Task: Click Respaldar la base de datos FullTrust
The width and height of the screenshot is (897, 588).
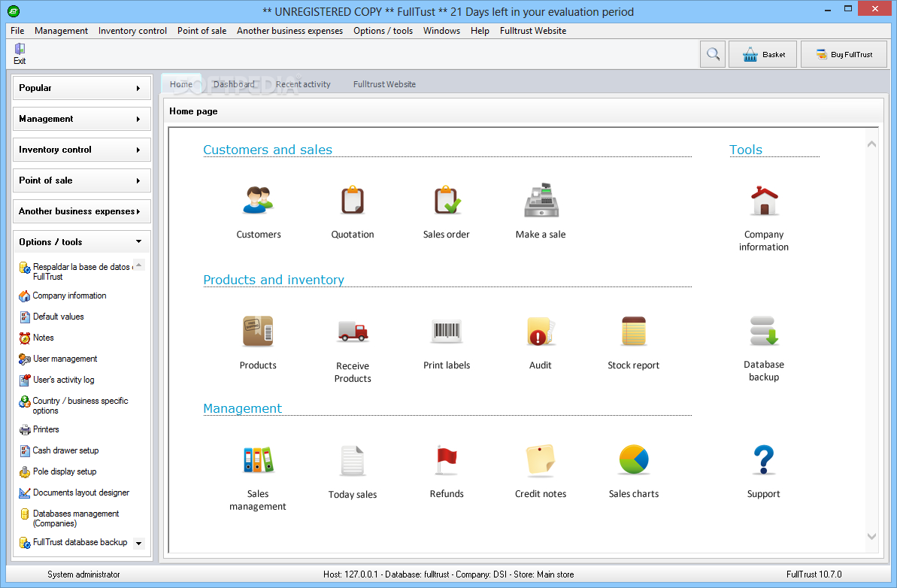Action: (x=75, y=271)
